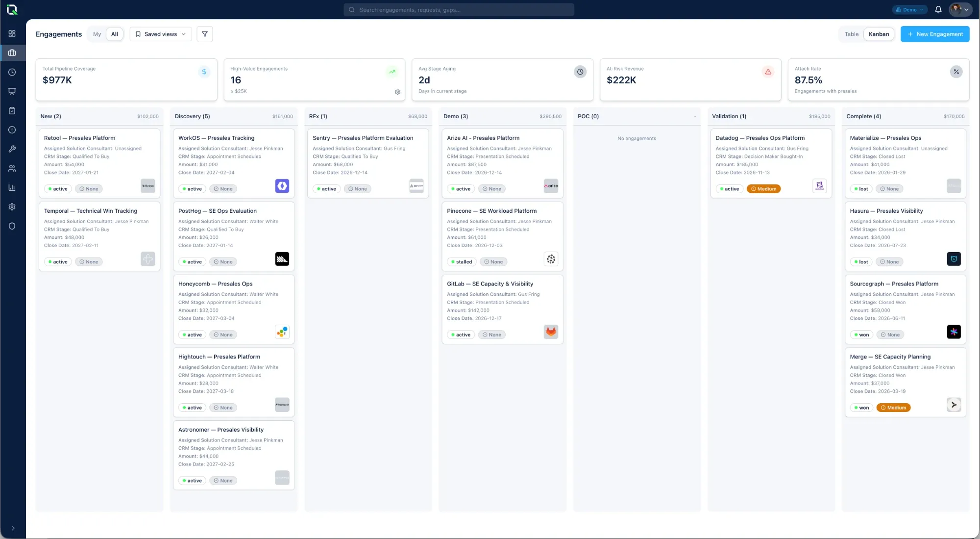Open the wrench tools icon in sidebar
This screenshot has width=980, height=539.
click(x=12, y=149)
